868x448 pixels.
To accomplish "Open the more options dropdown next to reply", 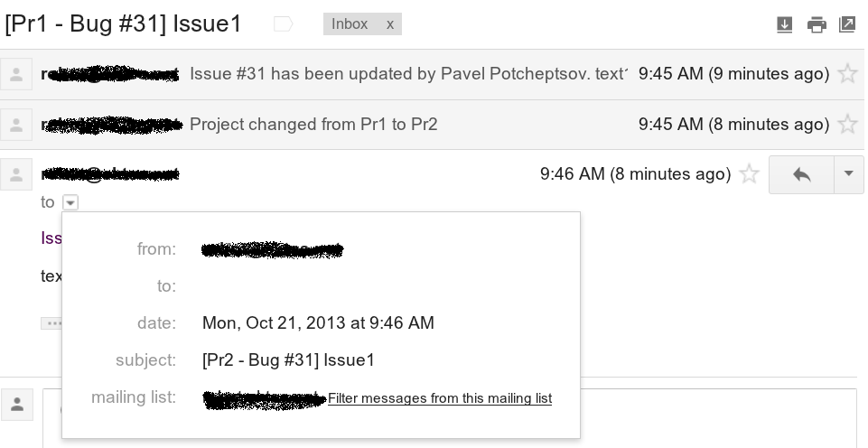I will point(849,174).
